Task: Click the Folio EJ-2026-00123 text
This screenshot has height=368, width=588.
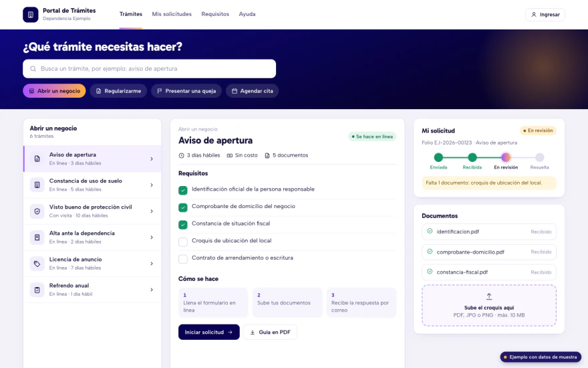Action: [446, 143]
